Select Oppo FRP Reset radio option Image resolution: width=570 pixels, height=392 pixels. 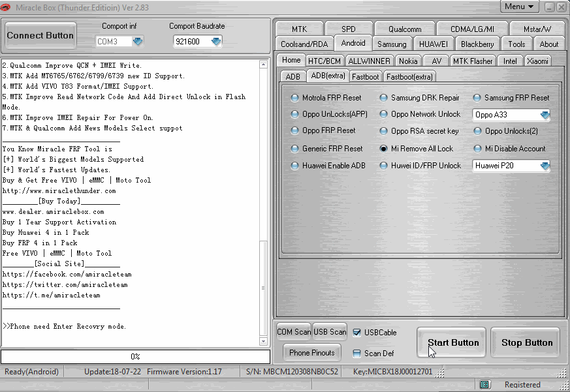(x=295, y=130)
